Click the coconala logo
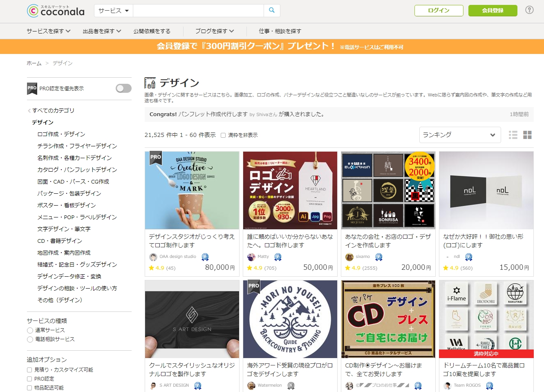This screenshot has height=392, width=544. 56,11
